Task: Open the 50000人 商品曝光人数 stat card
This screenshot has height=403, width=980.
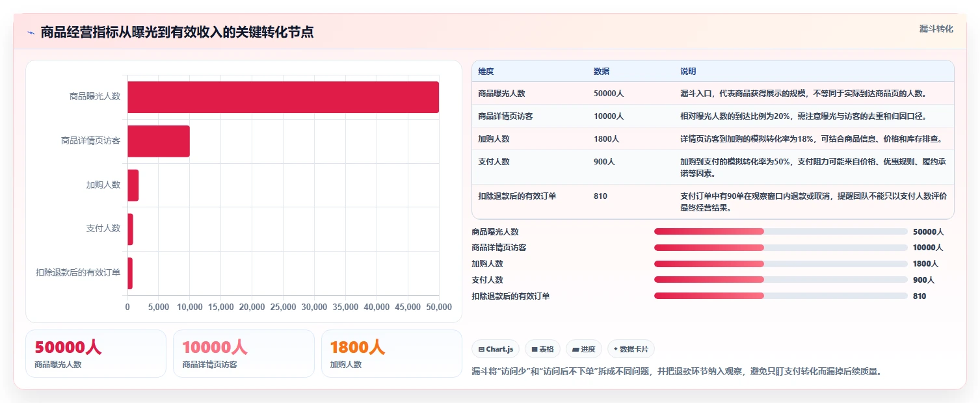Action: coord(96,354)
